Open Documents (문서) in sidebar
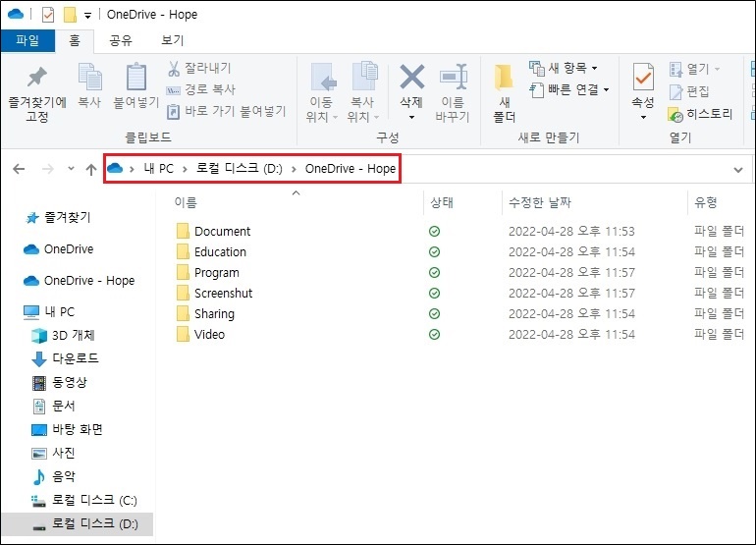The width and height of the screenshot is (756, 545). click(x=54, y=407)
